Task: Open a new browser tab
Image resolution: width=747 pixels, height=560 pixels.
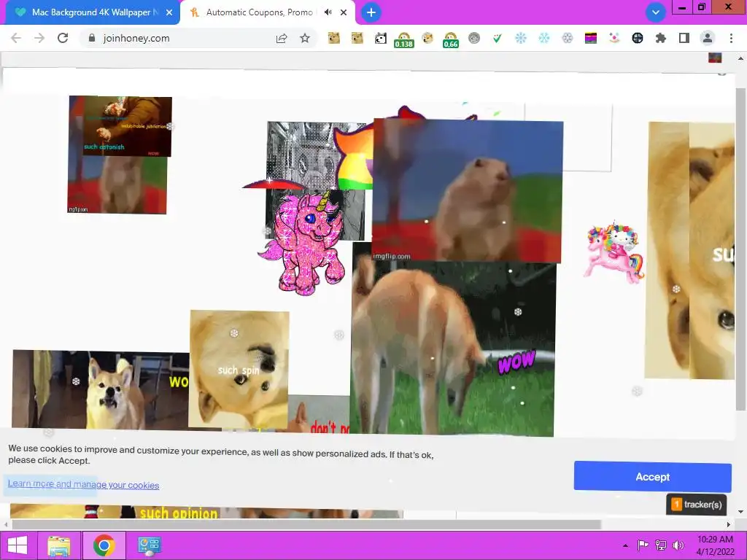Action: tap(371, 12)
